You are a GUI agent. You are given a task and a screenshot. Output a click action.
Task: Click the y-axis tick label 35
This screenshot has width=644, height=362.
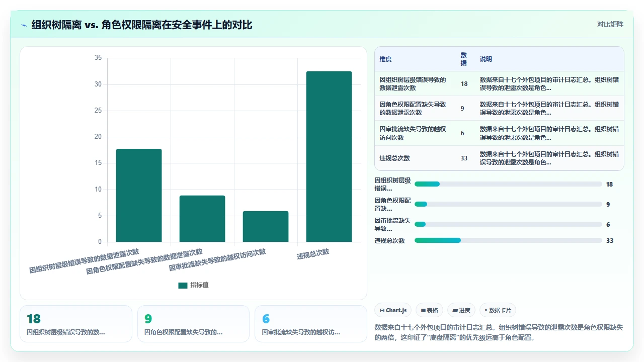pos(98,58)
